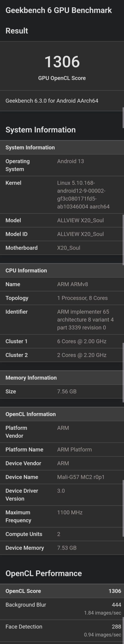Click the scrollbar beside the Model rows

(123, 240)
